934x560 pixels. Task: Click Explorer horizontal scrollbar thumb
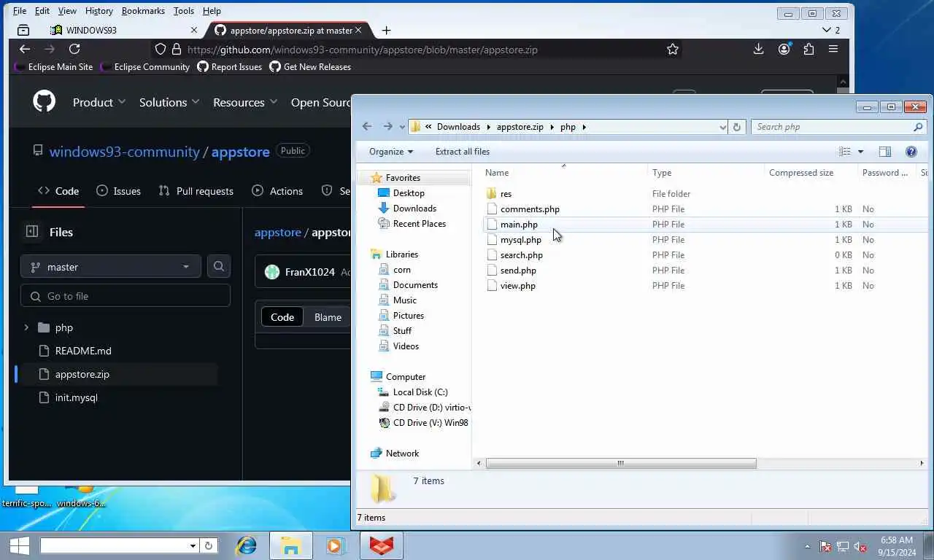[x=621, y=463]
